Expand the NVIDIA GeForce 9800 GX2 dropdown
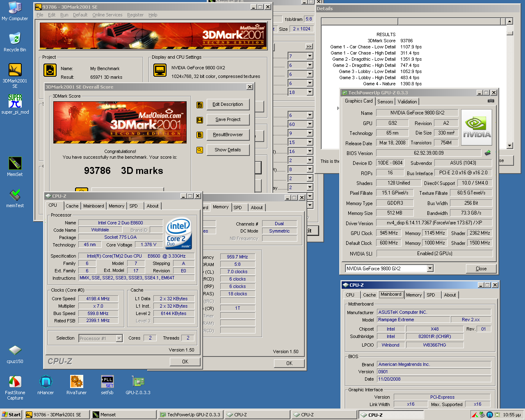The width and height of the screenshot is (525, 420). (x=430, y=268)
